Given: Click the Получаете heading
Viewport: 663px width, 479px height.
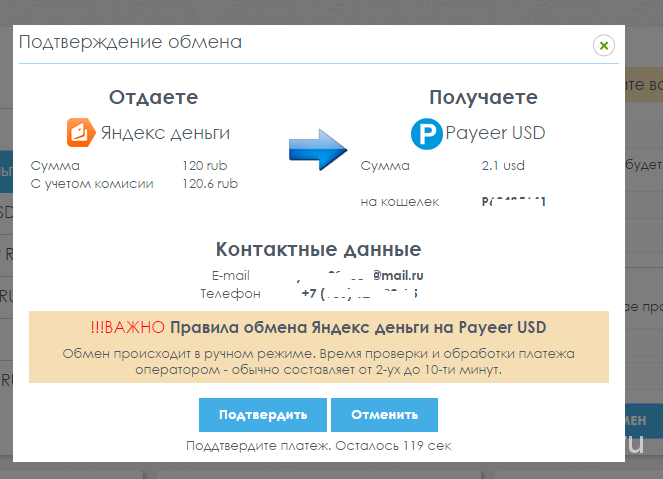Looking at the screenshot, I should coord(483,97).
